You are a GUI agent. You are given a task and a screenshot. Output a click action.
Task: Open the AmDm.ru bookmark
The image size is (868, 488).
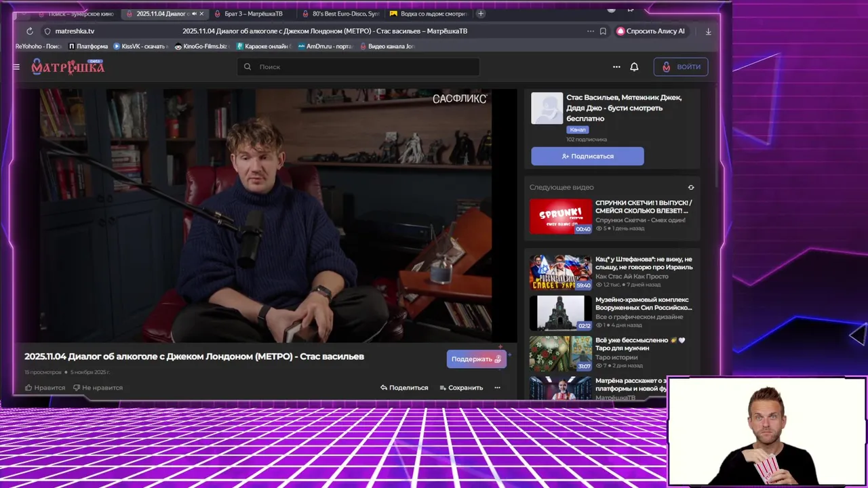click(x=325, y=46)
